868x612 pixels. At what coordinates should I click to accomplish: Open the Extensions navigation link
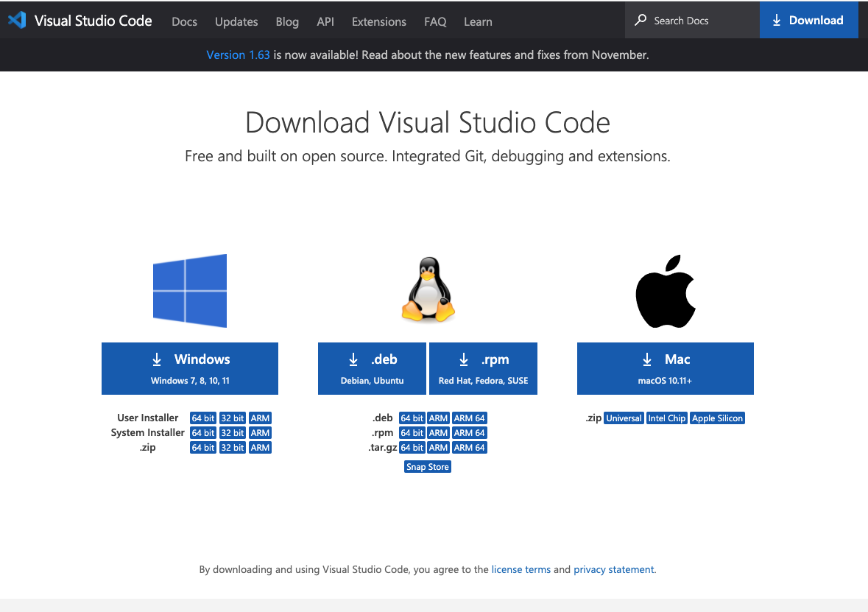click(x=379, y=21)
